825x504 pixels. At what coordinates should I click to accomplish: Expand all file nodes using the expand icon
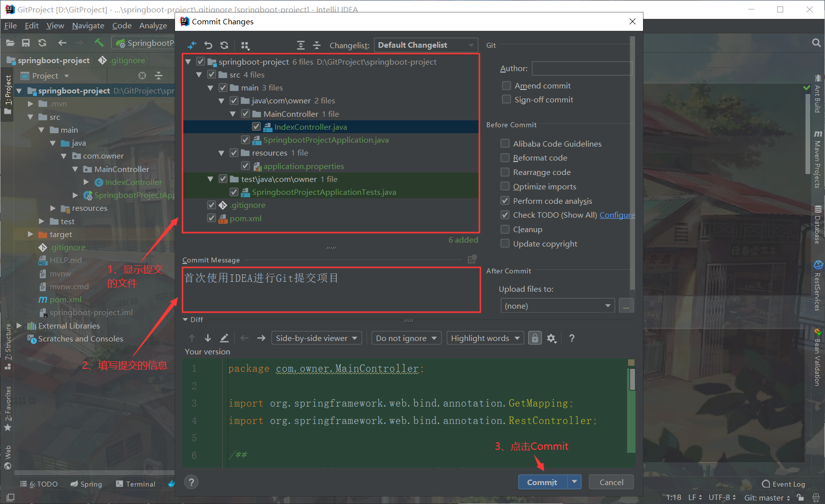(x=301, y=45)
